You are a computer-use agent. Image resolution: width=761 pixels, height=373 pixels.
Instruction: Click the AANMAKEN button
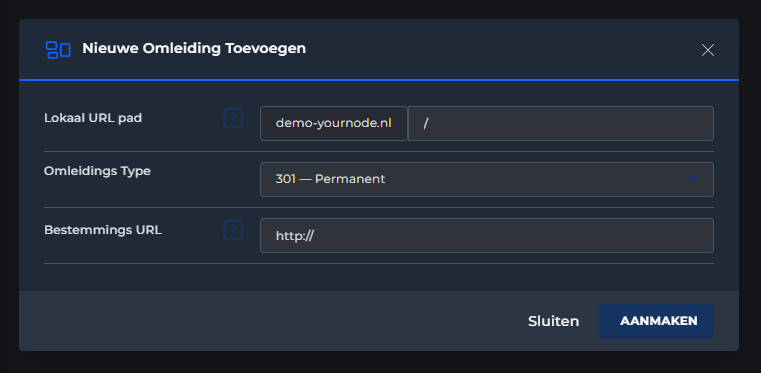pyautogui.click(x=657, y=321)
